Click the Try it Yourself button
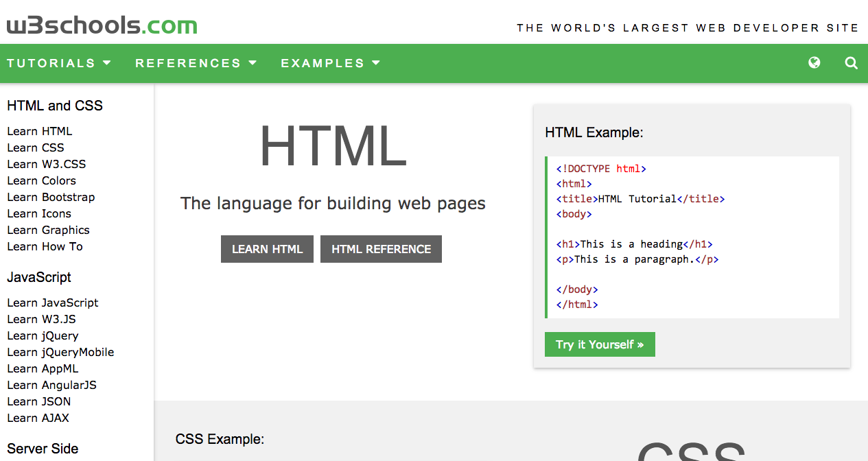This screenshot has height=461, width=868. [600, 344]
